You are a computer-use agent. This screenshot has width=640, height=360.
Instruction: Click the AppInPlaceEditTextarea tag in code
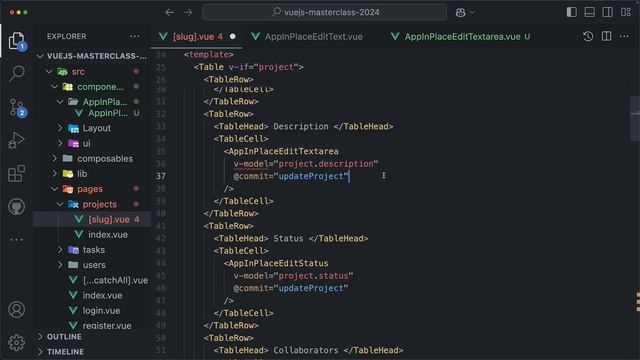[281, 151]
